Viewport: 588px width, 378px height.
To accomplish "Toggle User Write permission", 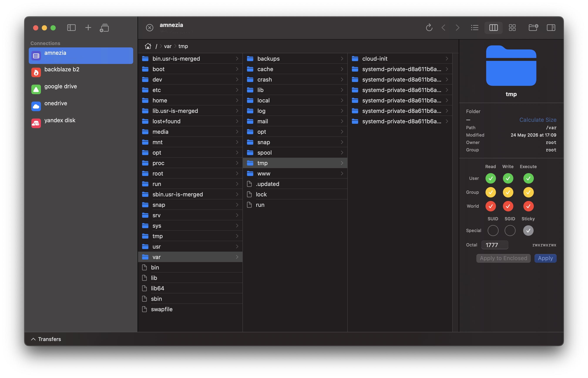I will coord(508,178).
